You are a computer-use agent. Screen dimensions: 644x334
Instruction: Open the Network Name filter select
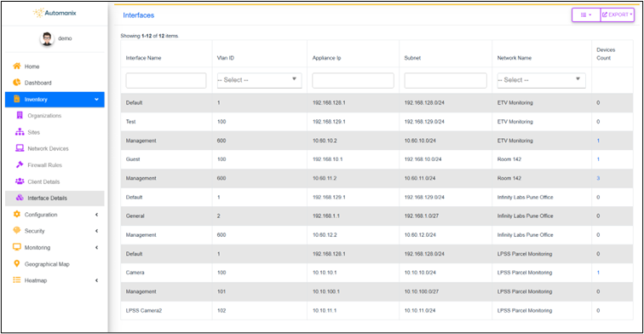[541, 80]
